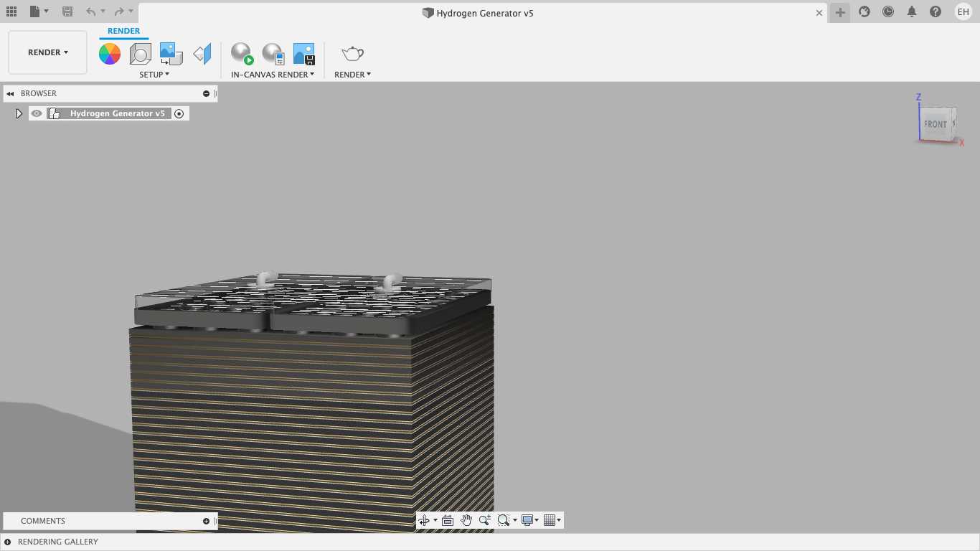Click the component icon in browser
980x551 pixels.
coord(54,113)
